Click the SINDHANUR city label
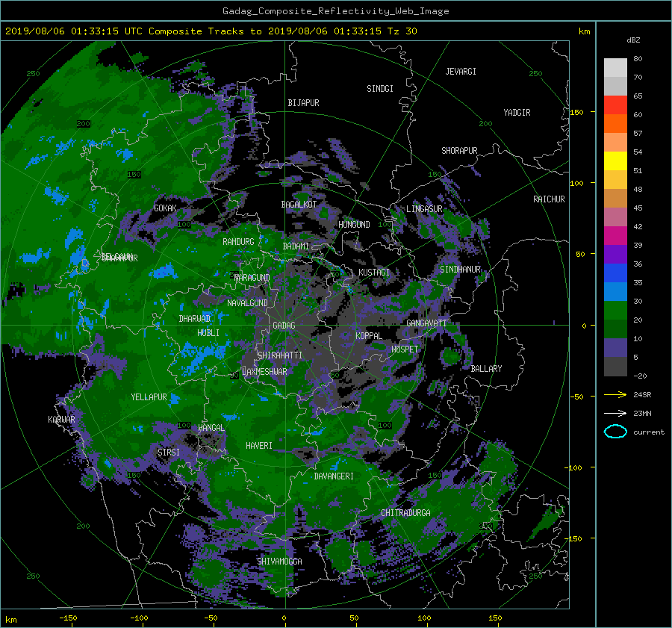Viewport: 672px width, 628px height. coord(460,270)
